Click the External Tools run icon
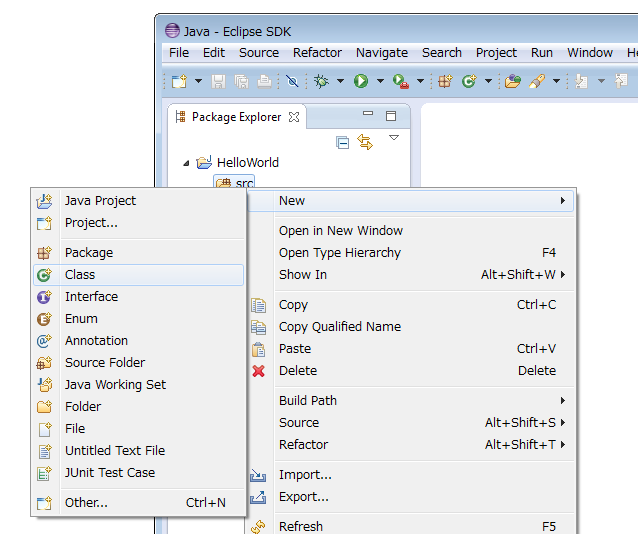This screenshot has width=638, height=534. [401, 81]
